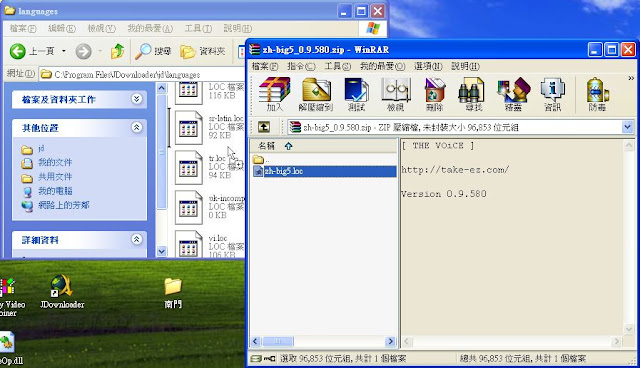Select the 南門 folder on the desktop
640x368 pixels.
(x=173, y=292)
